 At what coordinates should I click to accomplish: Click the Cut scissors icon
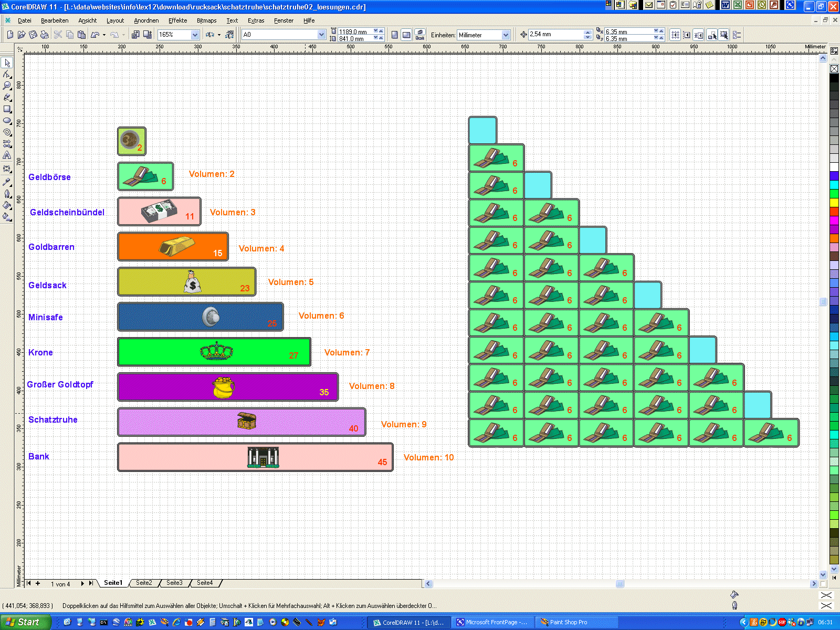(58, 35)
